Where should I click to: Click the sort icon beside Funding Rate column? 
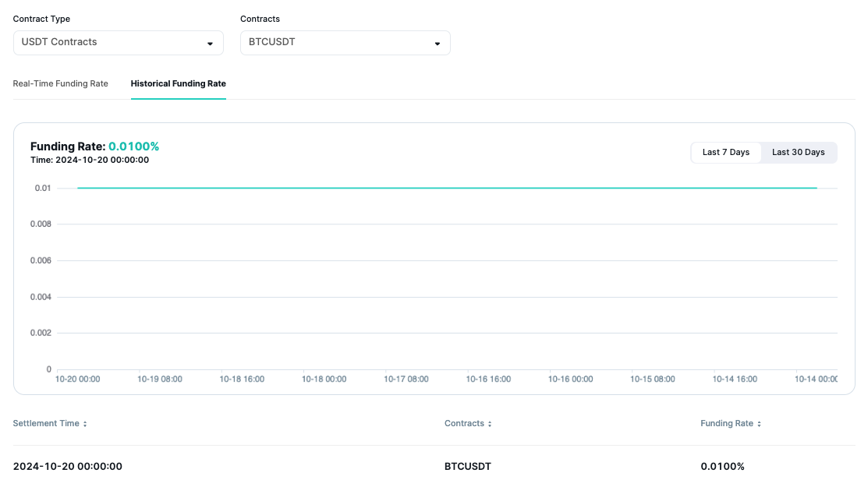pyautogui.click(x=759, y=424)
